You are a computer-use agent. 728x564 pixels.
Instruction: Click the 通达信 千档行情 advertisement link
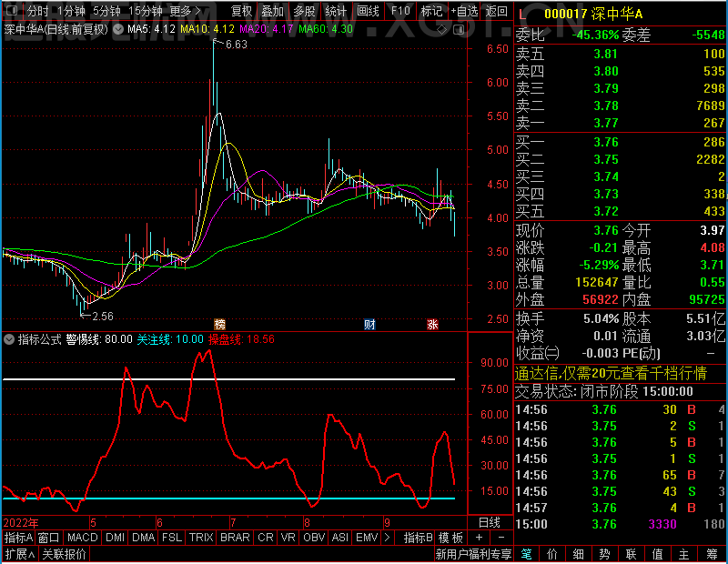click(x=611, y=373)
